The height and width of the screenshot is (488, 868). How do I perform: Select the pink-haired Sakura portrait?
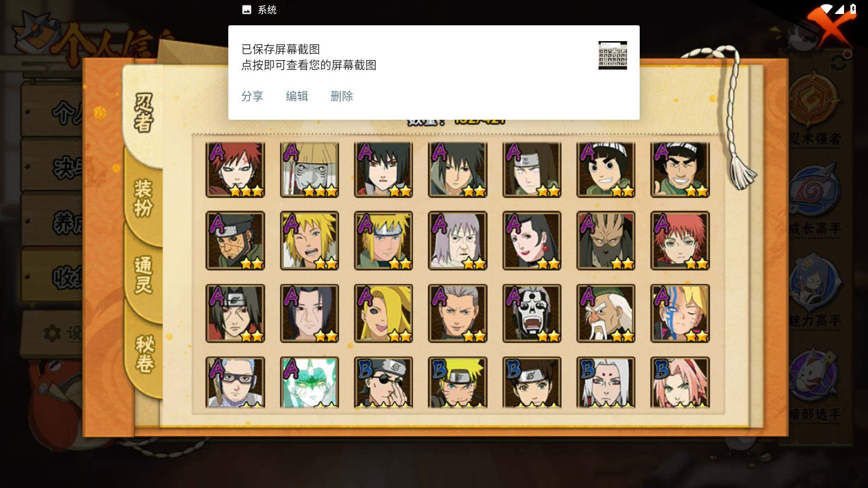tap(680, 382)
